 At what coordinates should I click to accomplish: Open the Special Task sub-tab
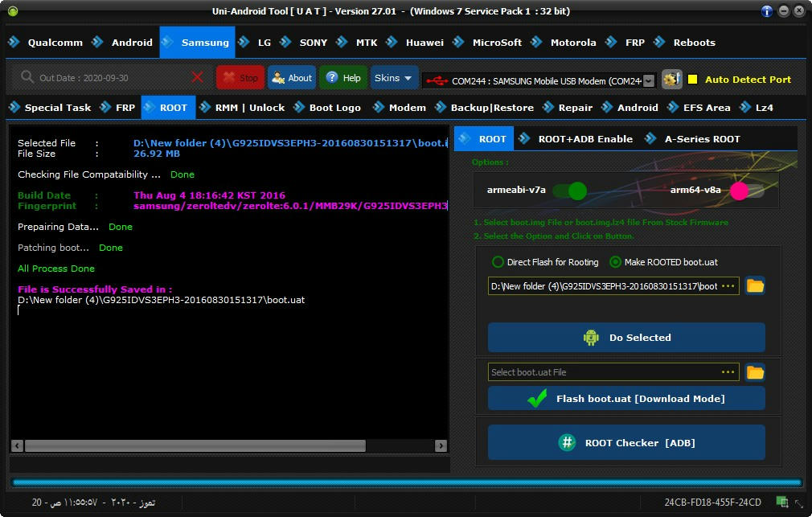point(50,108)
